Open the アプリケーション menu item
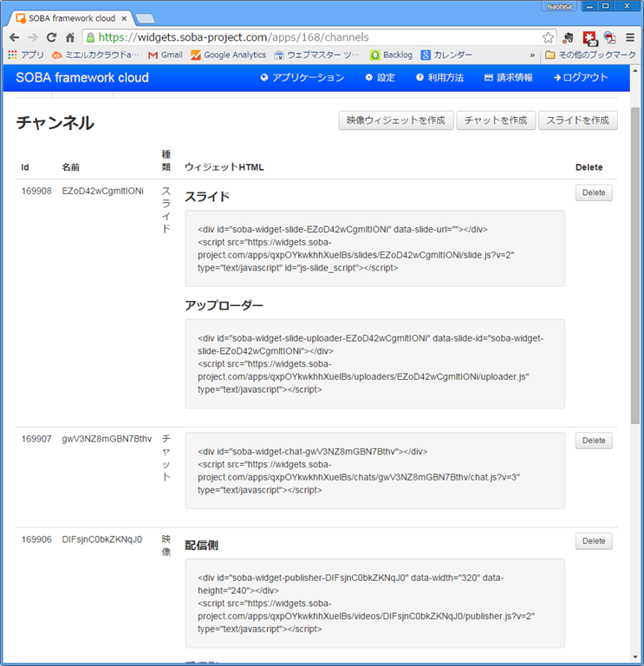Screen dimensions: 644x666 coord(302,77)
